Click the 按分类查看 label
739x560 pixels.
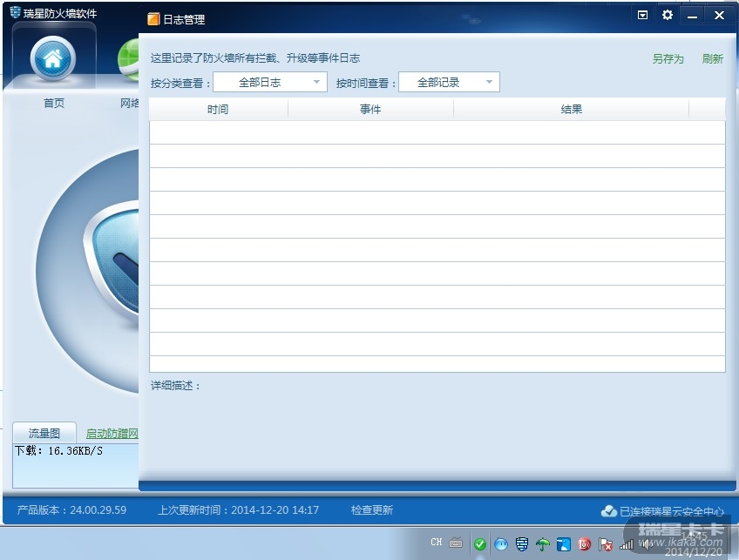point(180,84)
